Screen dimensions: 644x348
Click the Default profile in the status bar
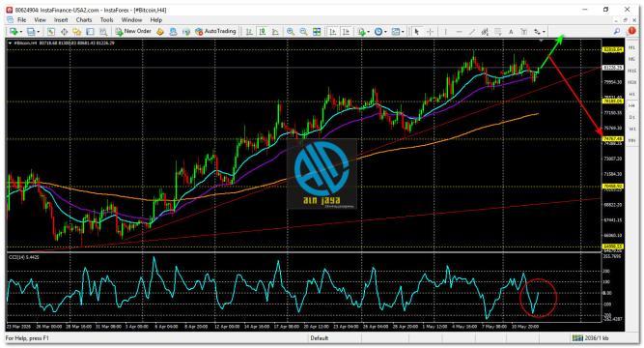pyautogui.click(x=320, y=338)
